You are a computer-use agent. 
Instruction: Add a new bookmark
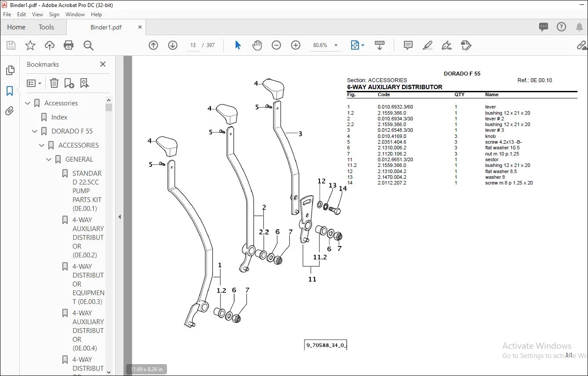tap(69, 83)
